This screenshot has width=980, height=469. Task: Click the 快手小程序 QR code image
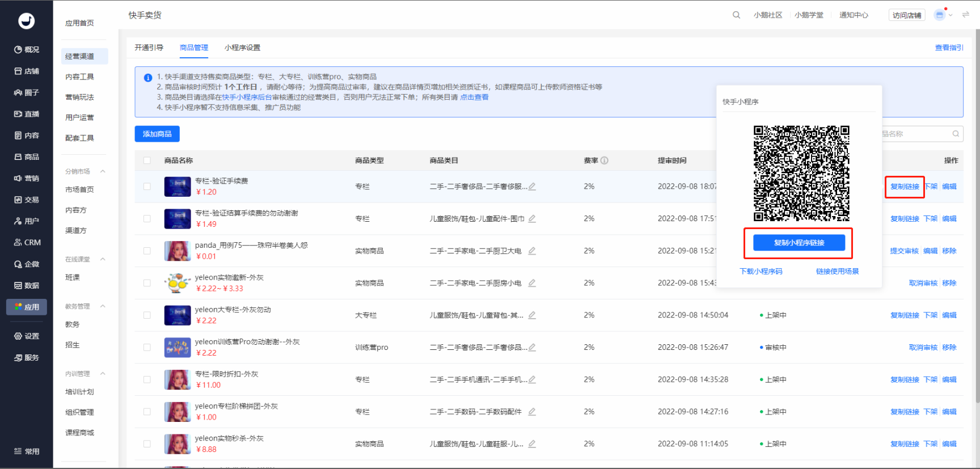[801, 173]
